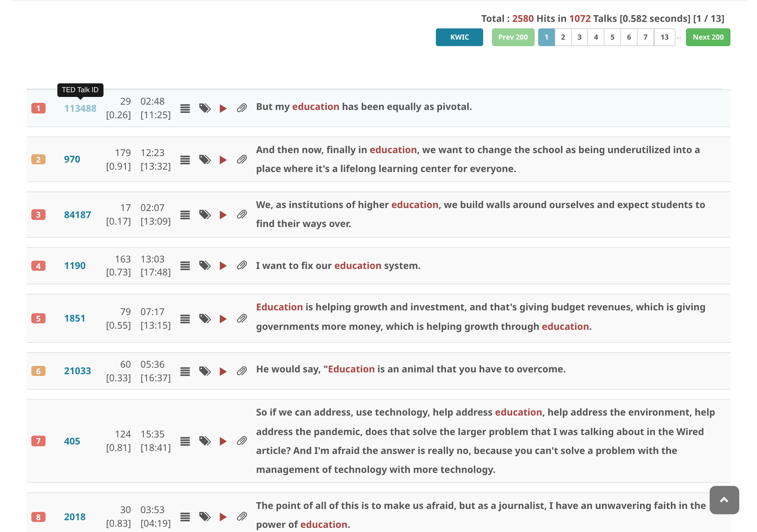The height and width of the screenshot is (532, 757).
Task: Click paperclip icon for talk 1190
Action: pyautogui.click(x=242, y=266)
